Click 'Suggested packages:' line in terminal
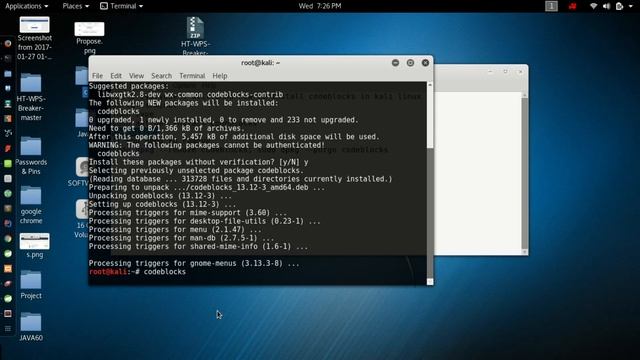The image size is (640, 360). click(129, 86)
